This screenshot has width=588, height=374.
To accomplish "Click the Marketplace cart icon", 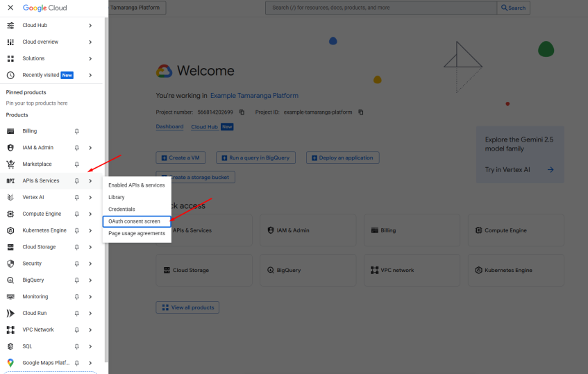I will click(x=10, y=164).
